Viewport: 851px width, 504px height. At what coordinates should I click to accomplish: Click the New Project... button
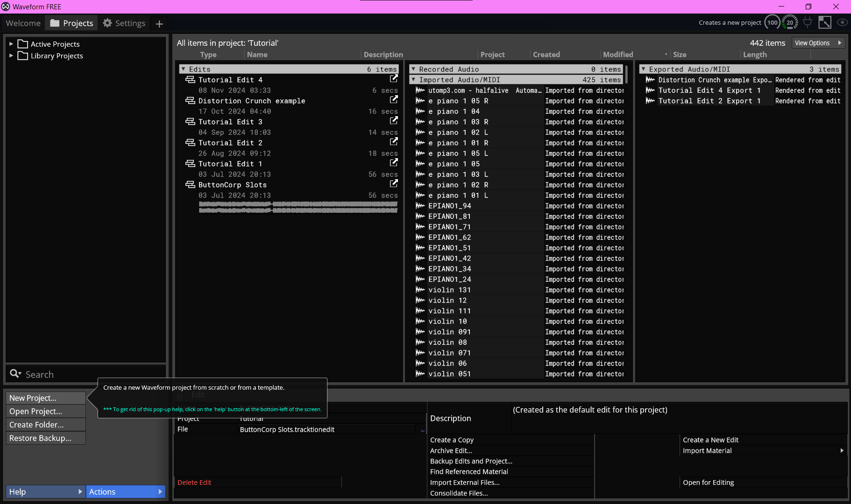(45, 398)
